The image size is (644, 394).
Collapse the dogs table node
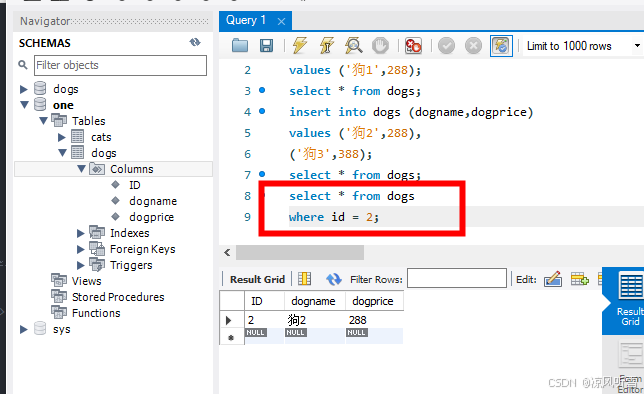tap(62, 153)
